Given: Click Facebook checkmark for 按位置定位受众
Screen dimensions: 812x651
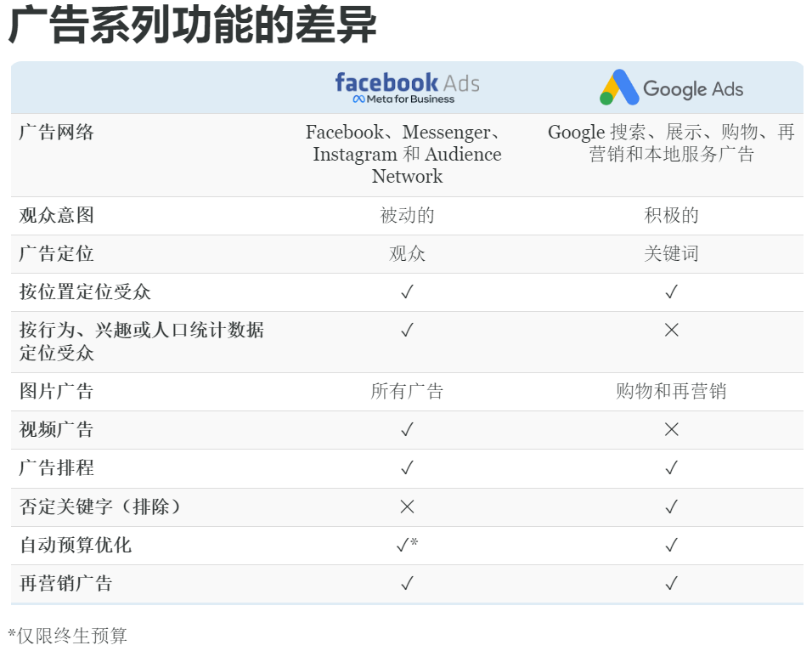Looking at the screenshot, I should [x=408, y=292].
